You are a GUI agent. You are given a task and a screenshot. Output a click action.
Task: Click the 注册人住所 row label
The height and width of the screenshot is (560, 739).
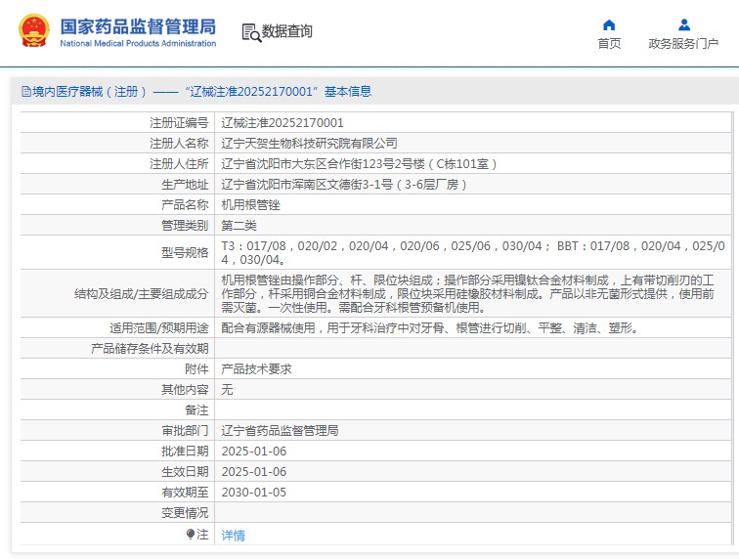[x=179, y=164]
